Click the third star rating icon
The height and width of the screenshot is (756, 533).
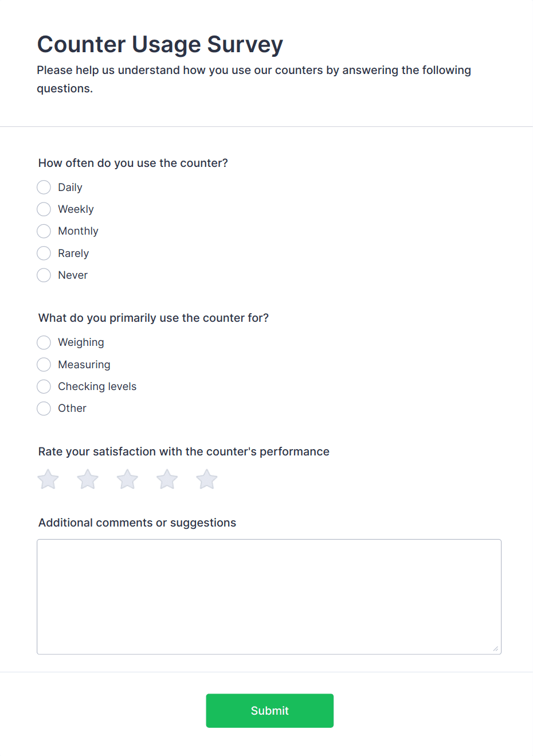coord(127,479)
